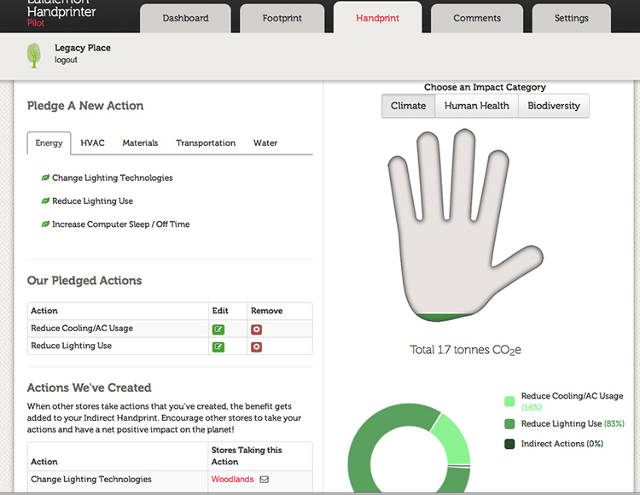Screen dimensions: 640x495
Task: Click leaf icon beside Increase Computer Sleep
Action: click(45, 224)
